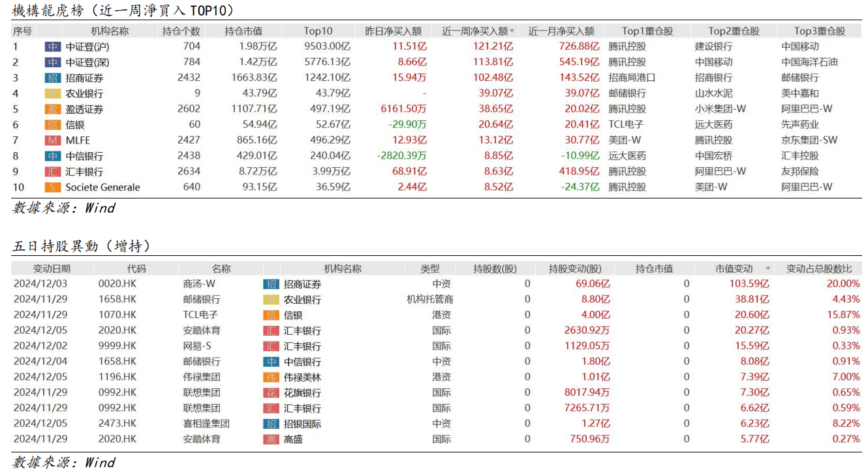
Task: Click the Top3重仓股 column header
Action: pos(820,31)
